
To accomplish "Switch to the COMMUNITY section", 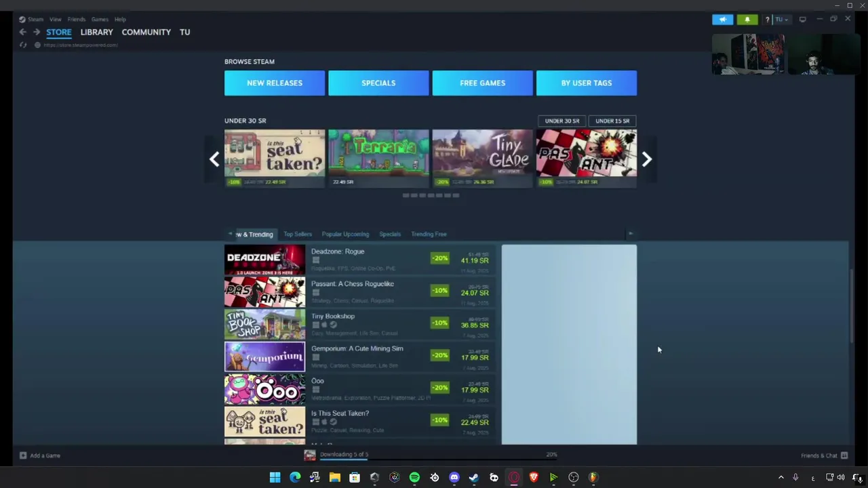I will click(x=146, y=32).
